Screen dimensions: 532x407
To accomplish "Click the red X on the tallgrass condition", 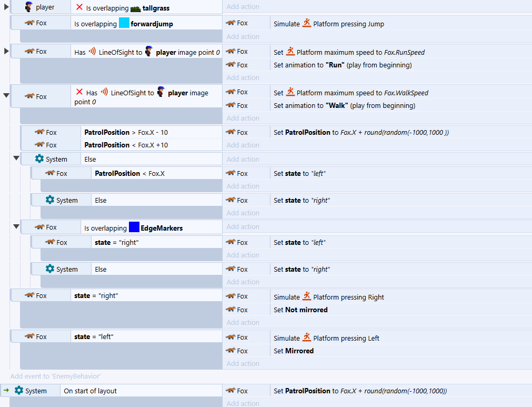I will coord(79,8).
